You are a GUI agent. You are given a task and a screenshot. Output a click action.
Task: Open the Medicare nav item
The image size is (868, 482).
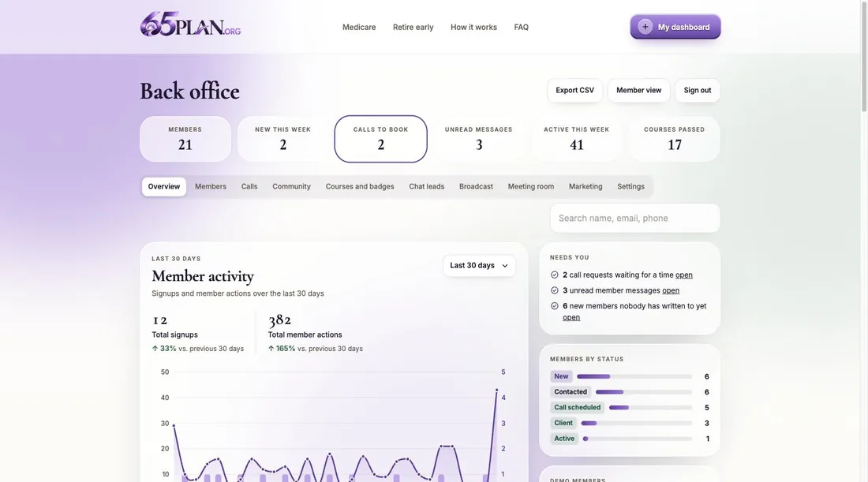coord(359,27)
